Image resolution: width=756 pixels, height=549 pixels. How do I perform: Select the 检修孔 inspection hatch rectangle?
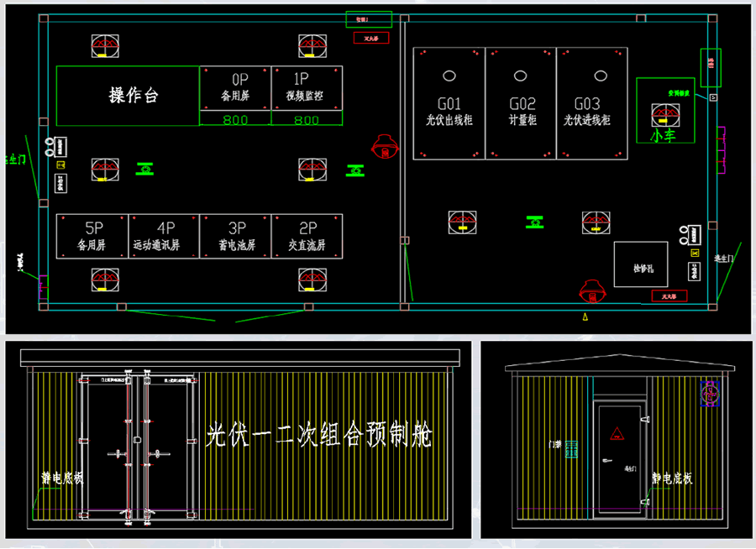pyautogui.click(x=641, y=264)
